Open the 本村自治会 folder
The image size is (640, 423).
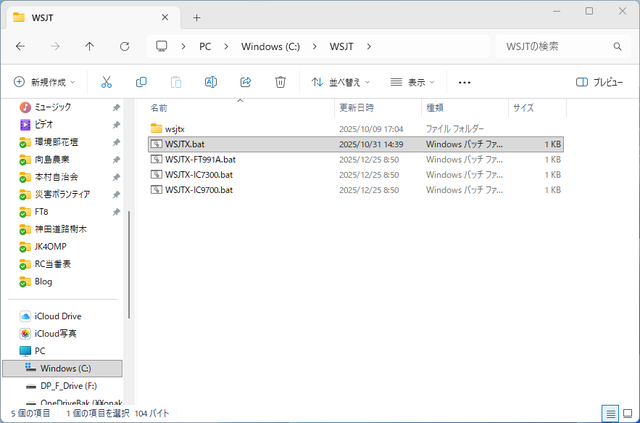(x=49, y=177)
